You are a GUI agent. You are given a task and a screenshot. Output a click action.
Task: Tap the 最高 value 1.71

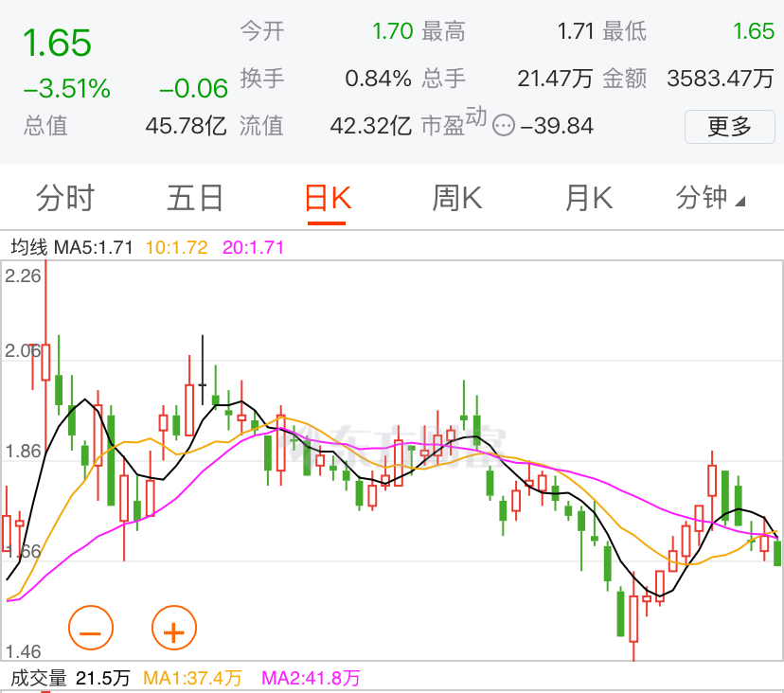coord(575,31)
